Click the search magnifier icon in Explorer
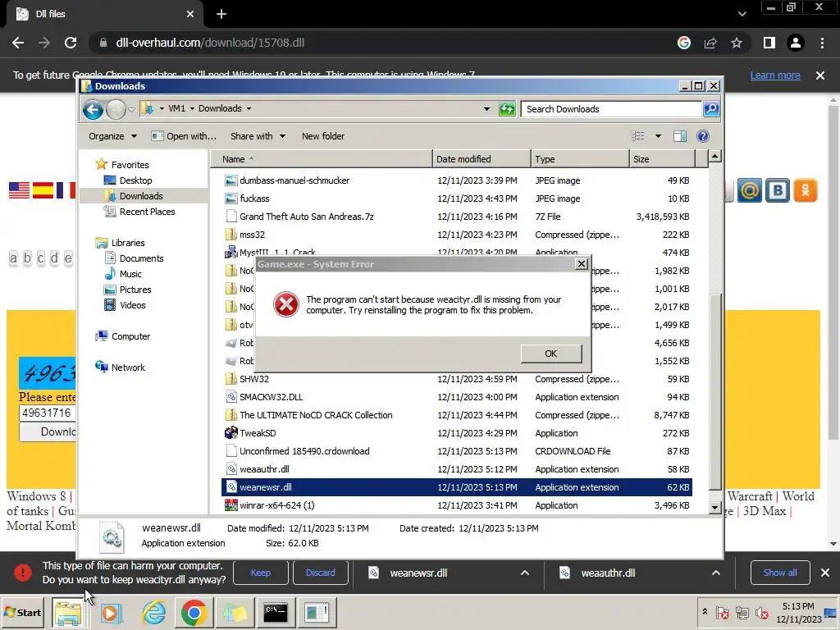 (x=711, y=109)
